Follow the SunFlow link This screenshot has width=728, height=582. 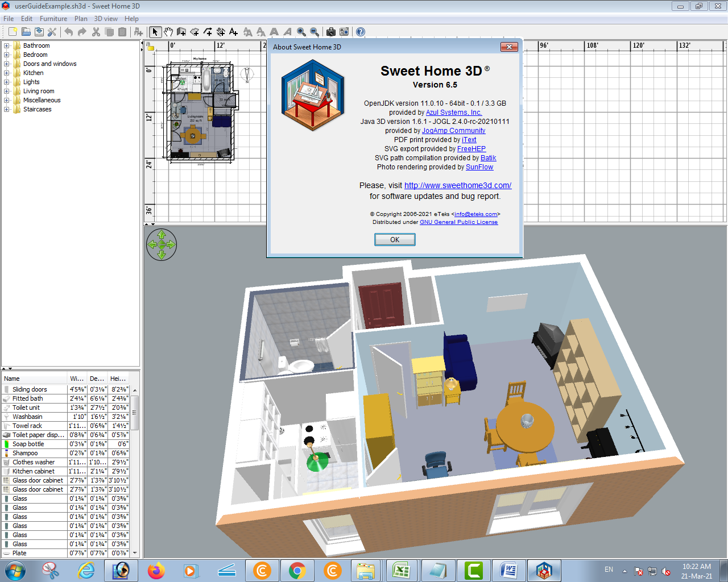[479, 167]
